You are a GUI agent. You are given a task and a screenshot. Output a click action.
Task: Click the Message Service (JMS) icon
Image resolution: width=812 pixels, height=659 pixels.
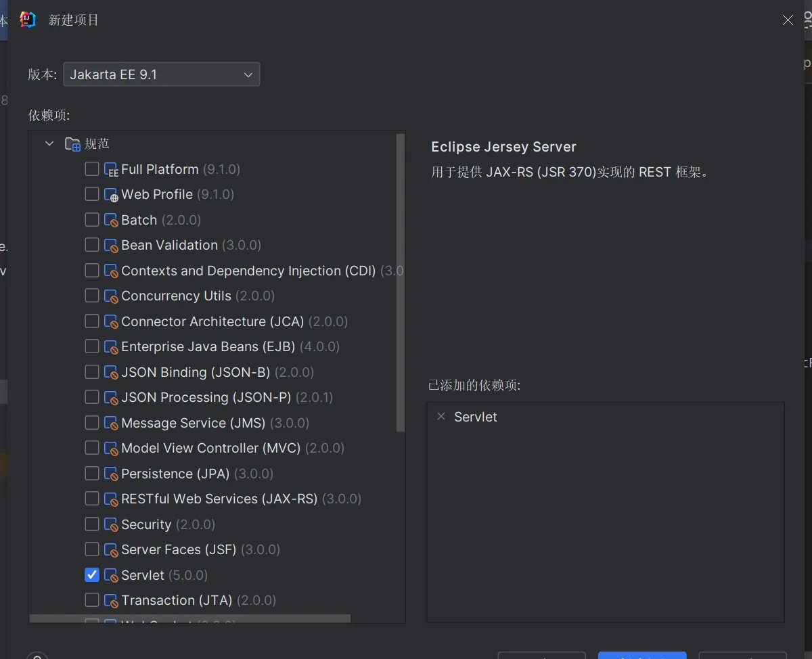point(111,423)
